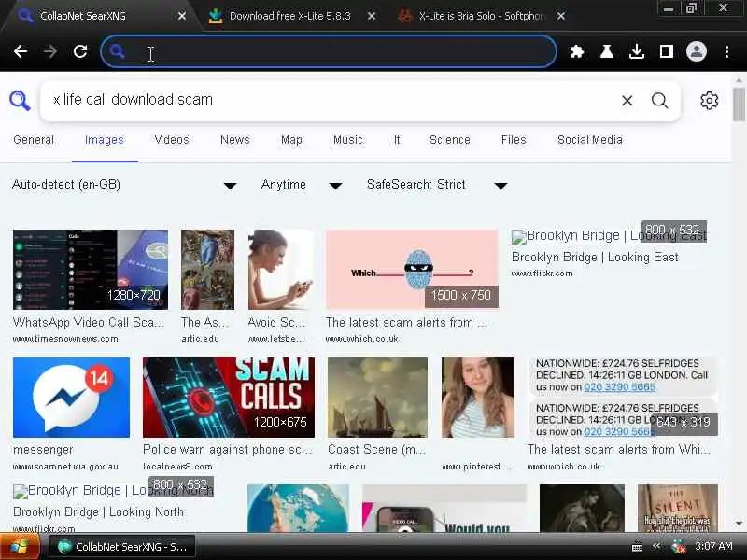Screen dimensions: 747x560
Task: Show hidden tray icons chevron
Action: pos(657,546)
